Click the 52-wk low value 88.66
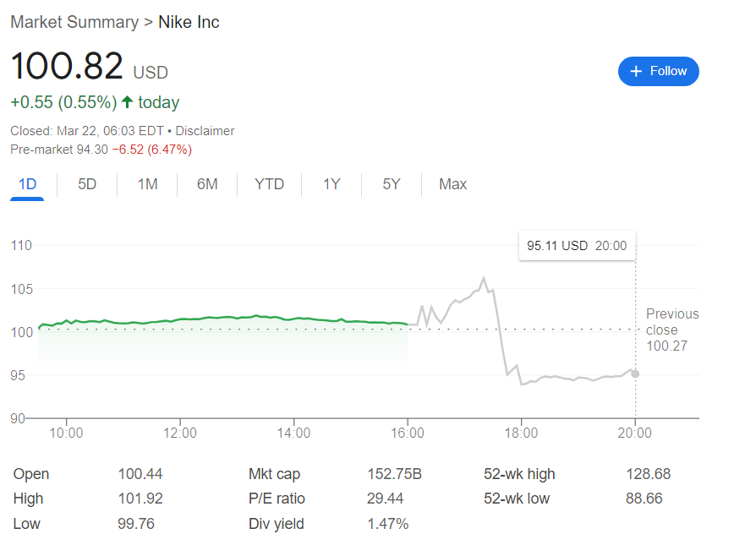 coord(644,499)
